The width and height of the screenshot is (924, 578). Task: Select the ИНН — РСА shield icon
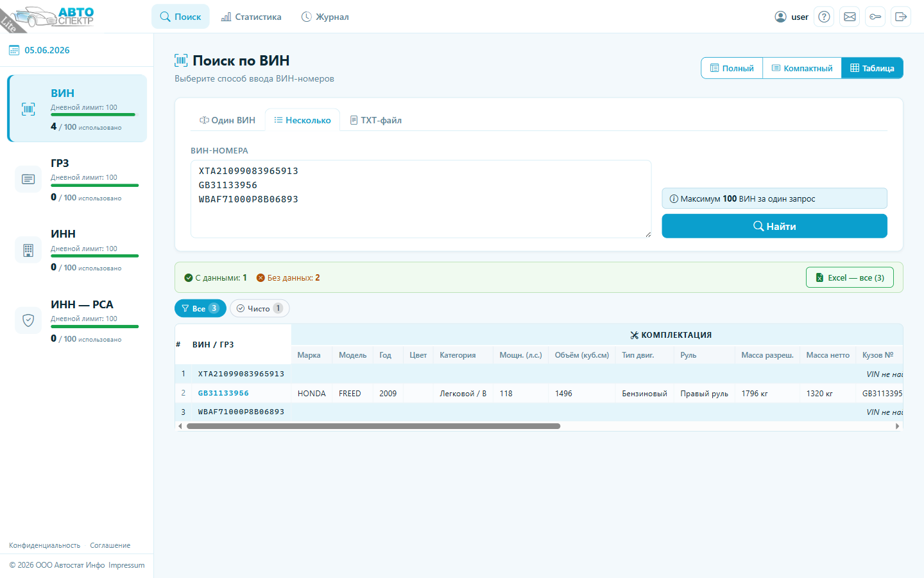28,320
